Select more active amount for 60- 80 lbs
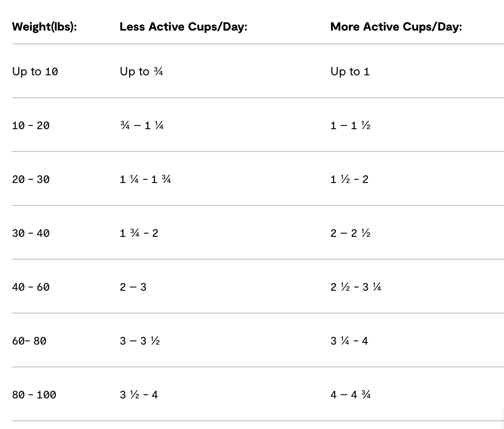 click(349, 341)
